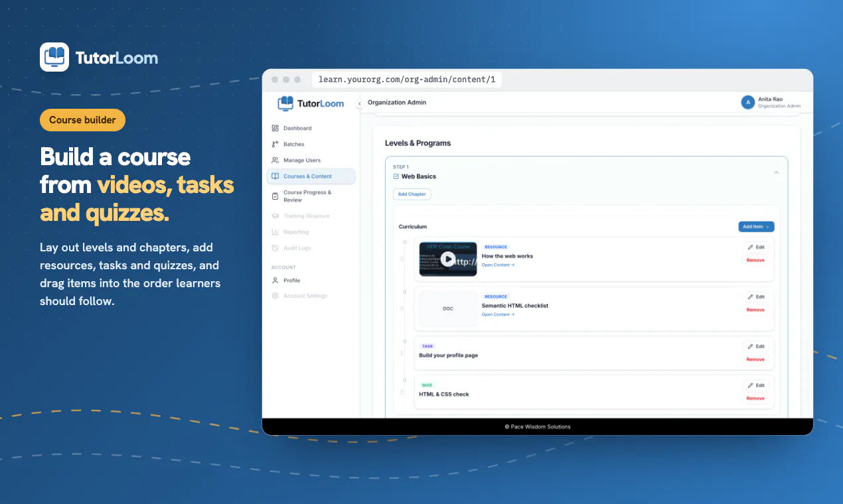Viewport: 843px width, 504px height.
Task: Click the Add Chapter button
Action: tap(412, 194)
